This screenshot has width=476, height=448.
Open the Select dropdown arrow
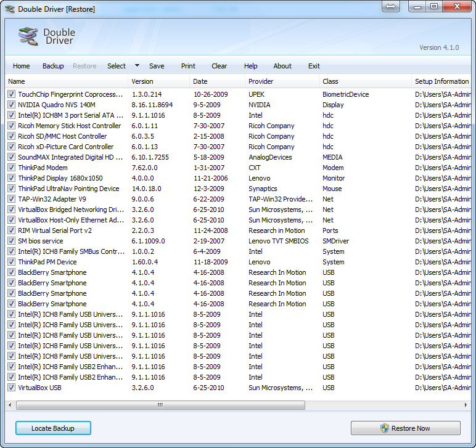point(137,65)
